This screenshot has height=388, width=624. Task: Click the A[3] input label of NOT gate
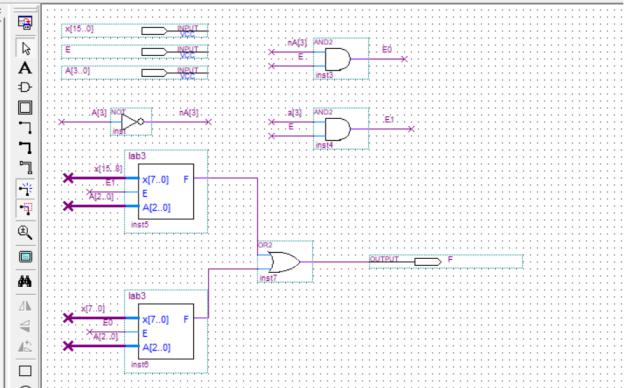point(99,113)
